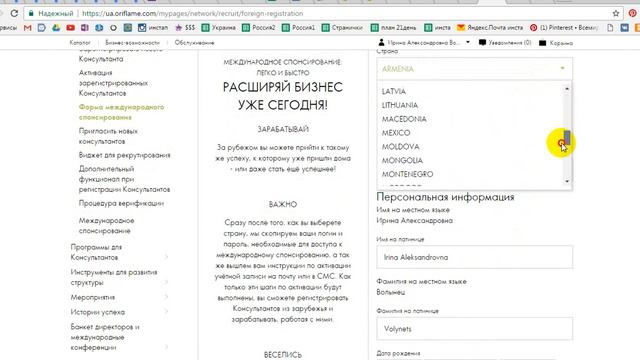Image resolution: width=640 pixels, height=360 pixels.
Task: Open the Яндекс.Почта инста bookmark
Action: pyautogui.click(x=490, y=28)
